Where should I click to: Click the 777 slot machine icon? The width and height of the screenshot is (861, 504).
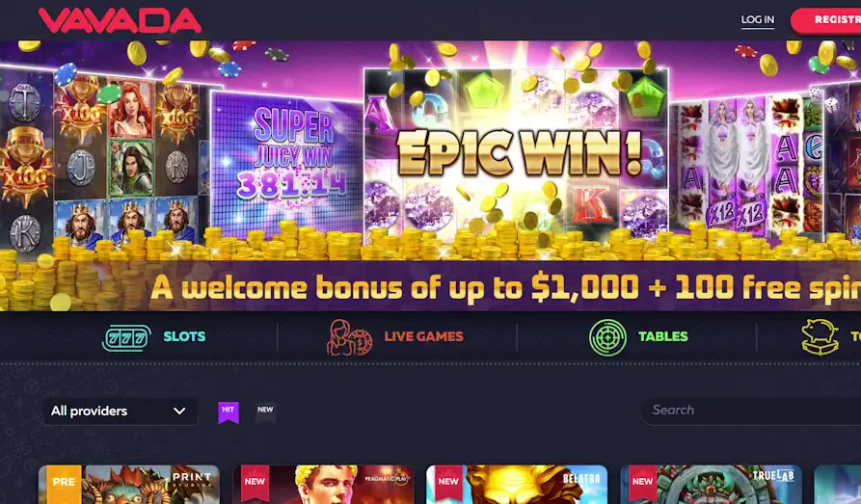point(127,337)
